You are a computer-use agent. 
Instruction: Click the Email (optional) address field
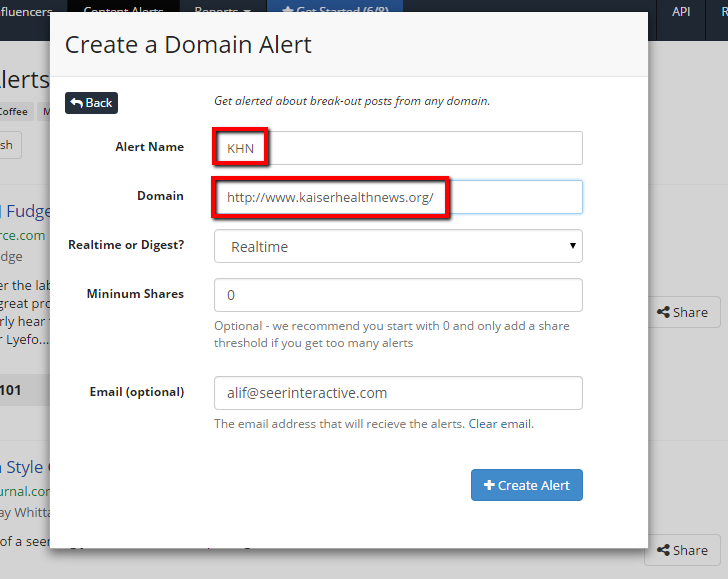(398, 393)
